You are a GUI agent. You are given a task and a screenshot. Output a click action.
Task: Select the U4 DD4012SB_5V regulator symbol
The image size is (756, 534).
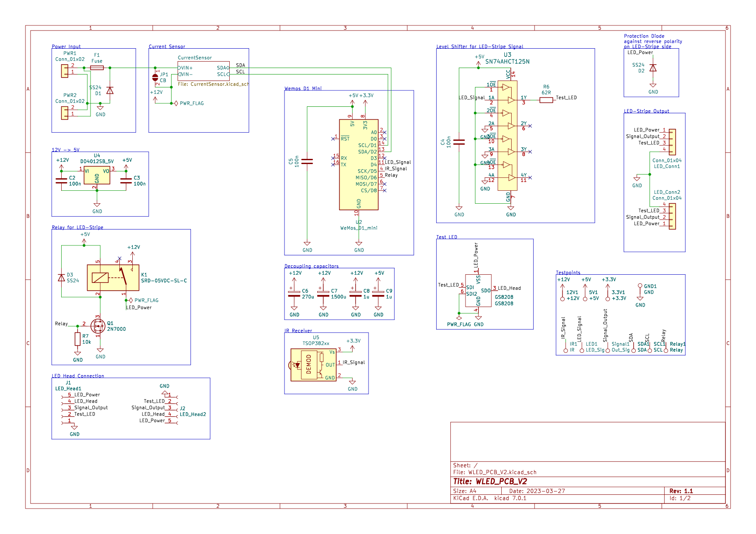pyautogui.click(x=97, y=175)
